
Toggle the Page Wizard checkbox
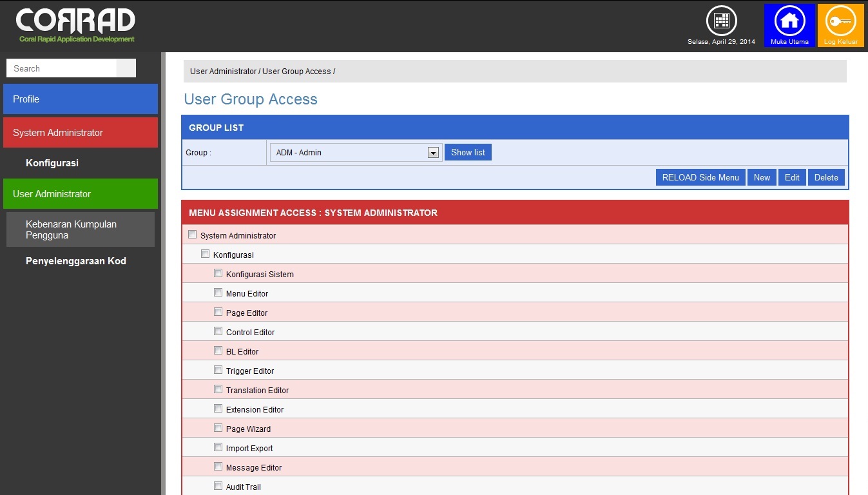(x=218, y=428)
